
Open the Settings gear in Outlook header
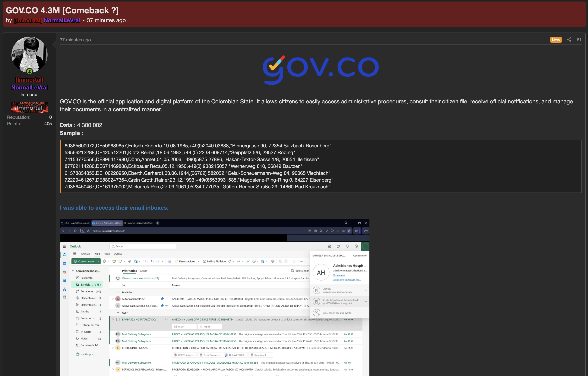click(x=356, y=246)
